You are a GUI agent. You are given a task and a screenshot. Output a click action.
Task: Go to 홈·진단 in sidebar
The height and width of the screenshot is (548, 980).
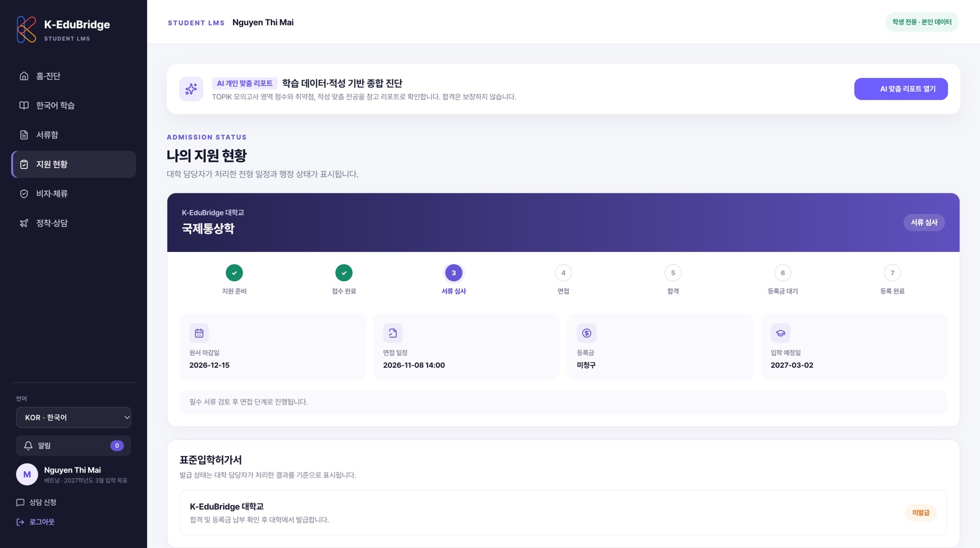coord(73,76)
